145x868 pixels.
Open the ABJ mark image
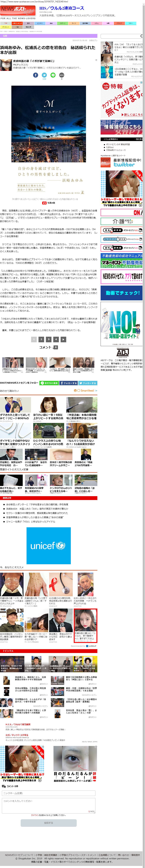(122, 353)
